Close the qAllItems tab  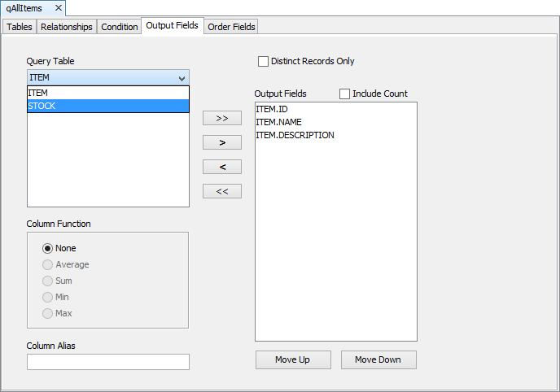pyautogui.click(x=59, y=7)
